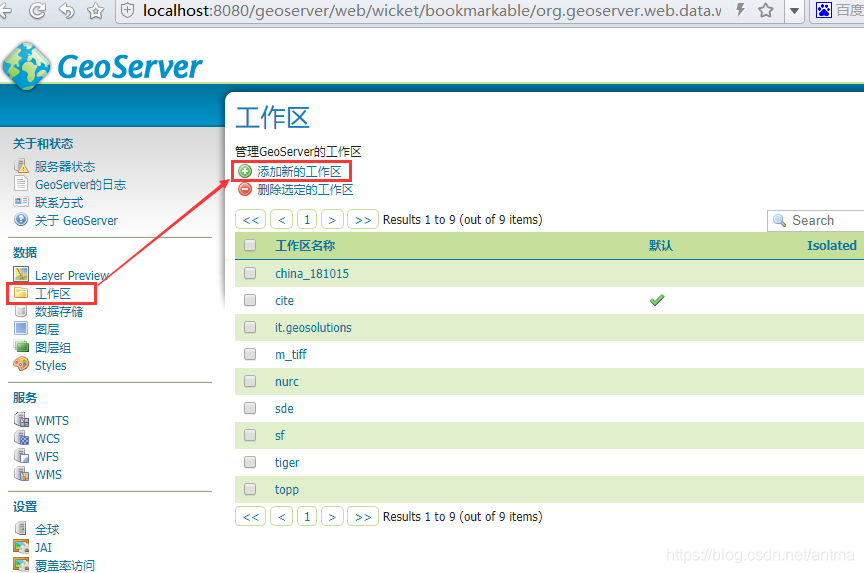Check the china_181015 workspace checkbox

point(250,273)
